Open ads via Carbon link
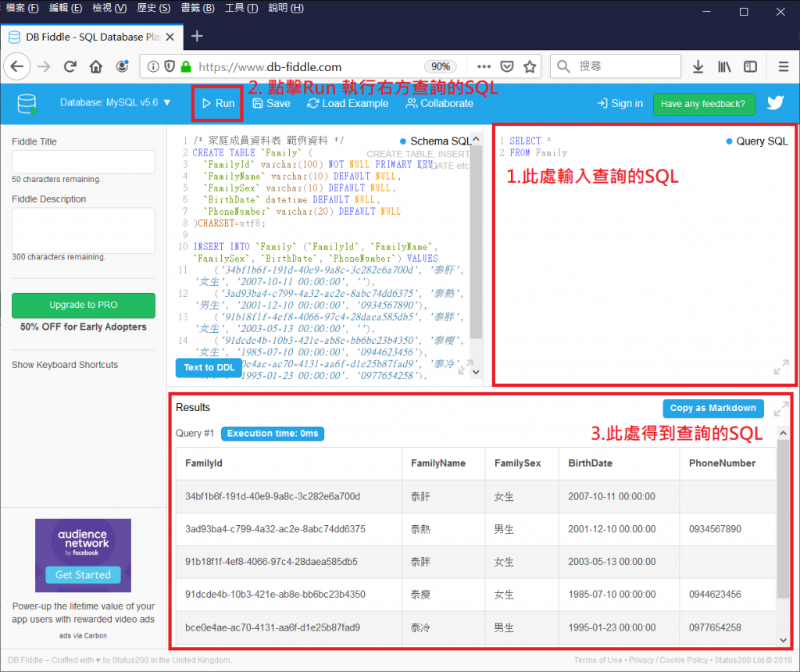800x672 pixels. coord(83,636)
